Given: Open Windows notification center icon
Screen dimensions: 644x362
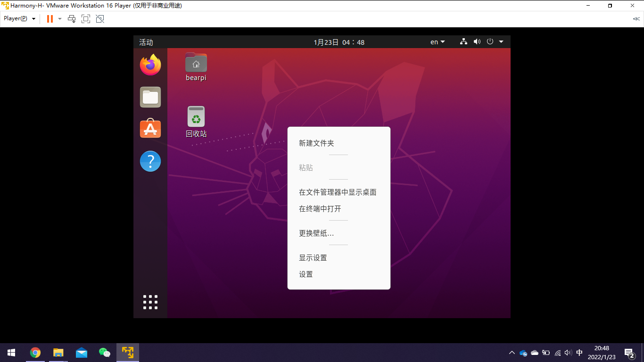Looking at the screenshot, I should (629, 353).
